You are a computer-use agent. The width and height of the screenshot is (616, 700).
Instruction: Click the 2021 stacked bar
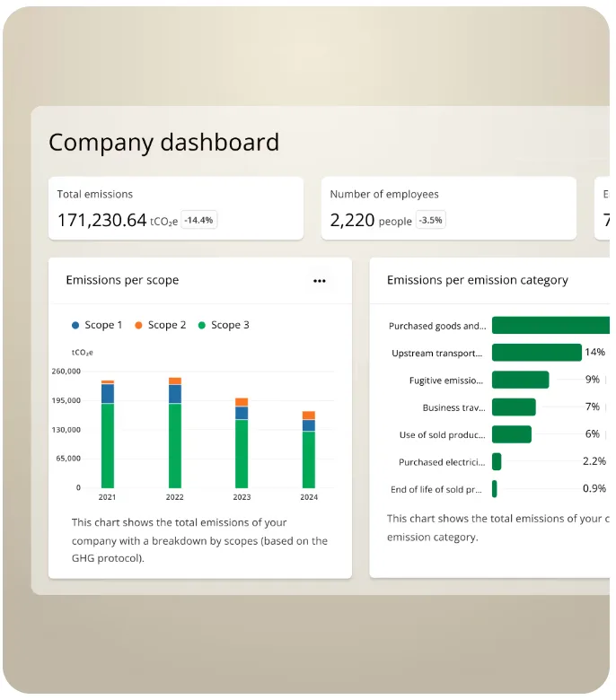click(108, 434)
